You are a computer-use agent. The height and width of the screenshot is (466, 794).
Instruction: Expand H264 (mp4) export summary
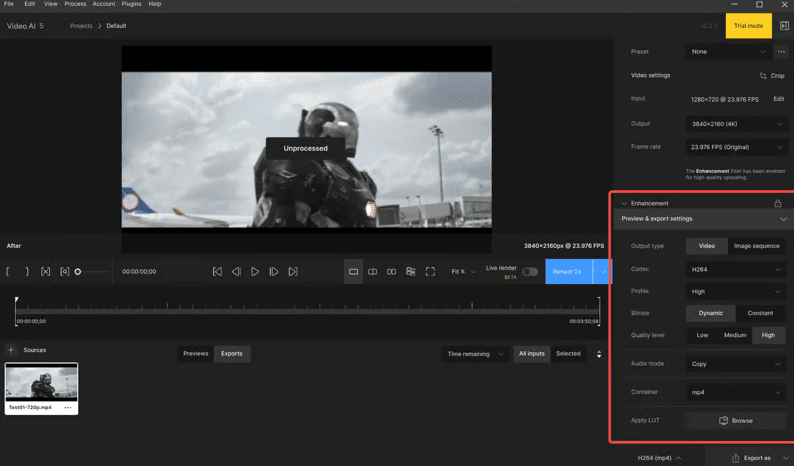pos(659,458)
